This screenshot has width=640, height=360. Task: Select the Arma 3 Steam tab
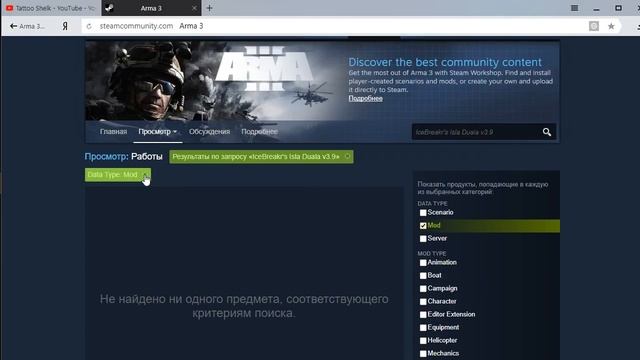[x=151, y=8]
